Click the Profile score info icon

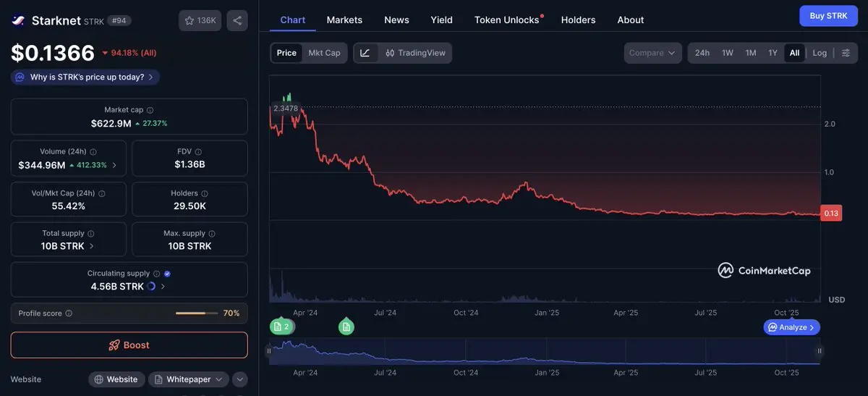tap(69, 313)
